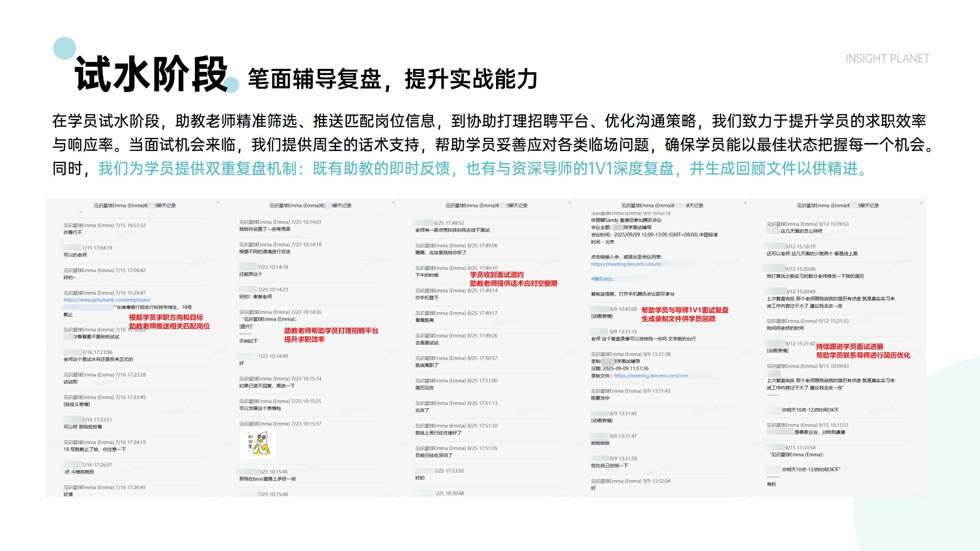Close the middle chat record window
Screen dimensions: 980x551
coord(570,202)
